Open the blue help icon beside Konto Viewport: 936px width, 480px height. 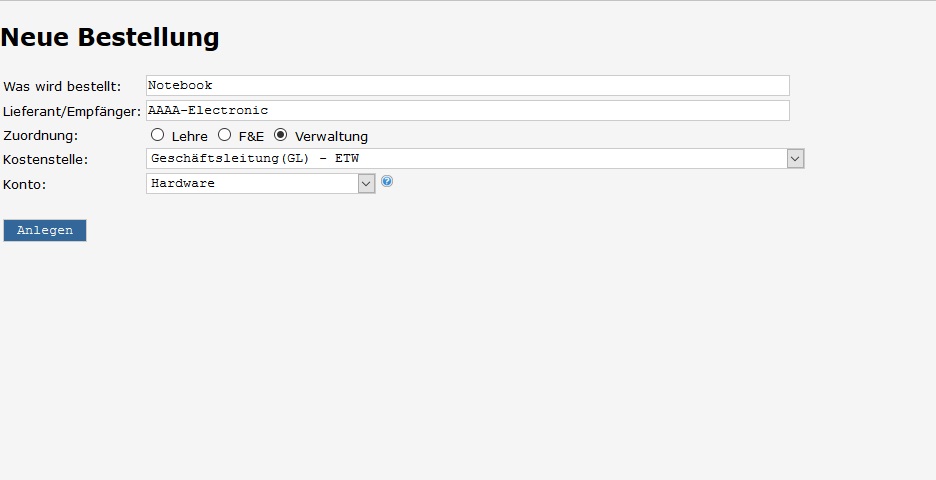coord(387,181)
